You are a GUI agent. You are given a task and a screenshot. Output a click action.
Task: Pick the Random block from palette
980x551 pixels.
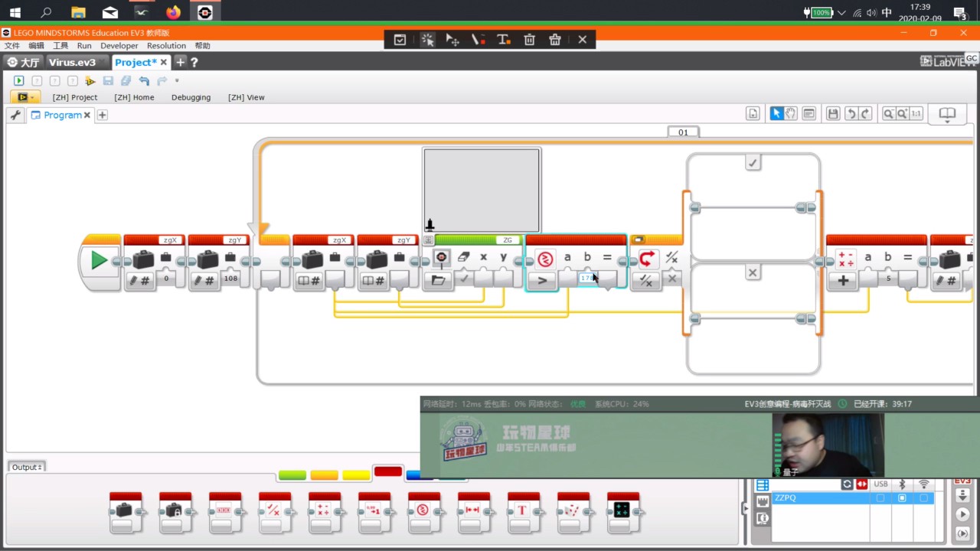click(x=573, y=512)
